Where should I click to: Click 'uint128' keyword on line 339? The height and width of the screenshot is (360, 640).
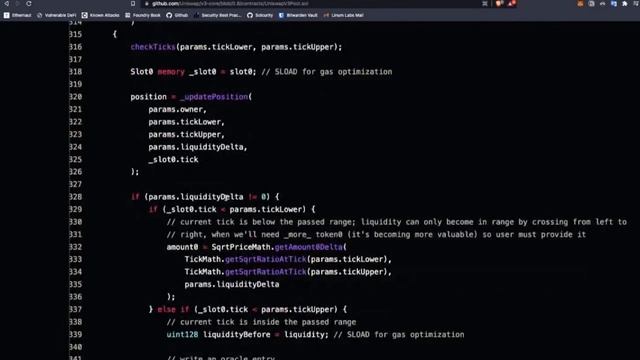[x=182, y=334]
